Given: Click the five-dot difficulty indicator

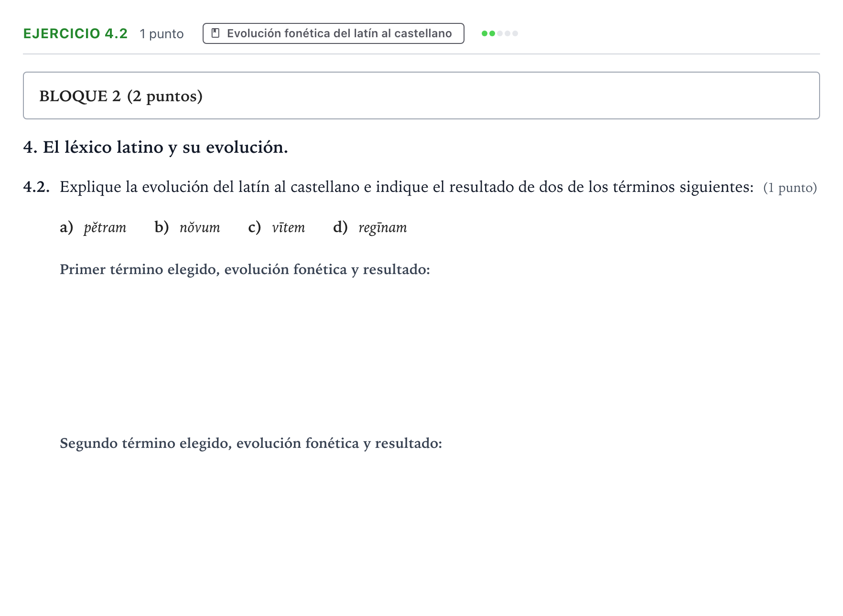Looking at the screenshot, I should [499, 33].
